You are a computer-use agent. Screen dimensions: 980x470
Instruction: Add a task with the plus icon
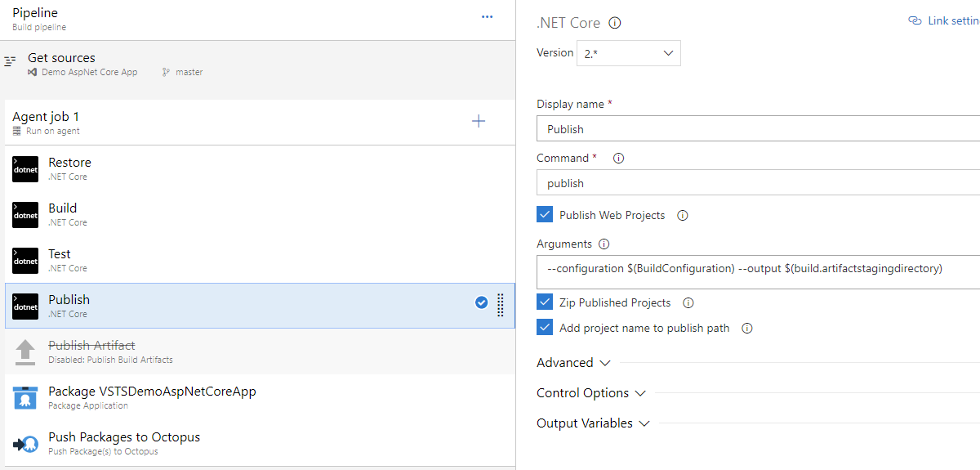pos(479,121)
